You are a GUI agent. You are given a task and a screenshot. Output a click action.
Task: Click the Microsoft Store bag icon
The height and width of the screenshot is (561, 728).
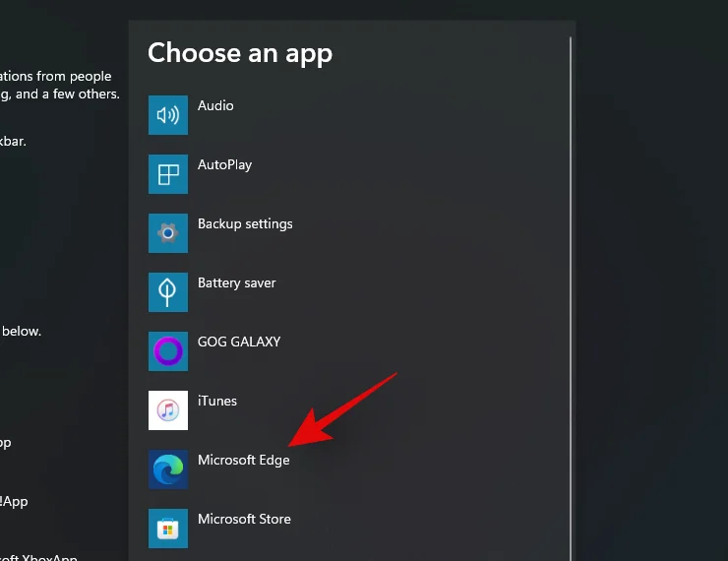168,528
